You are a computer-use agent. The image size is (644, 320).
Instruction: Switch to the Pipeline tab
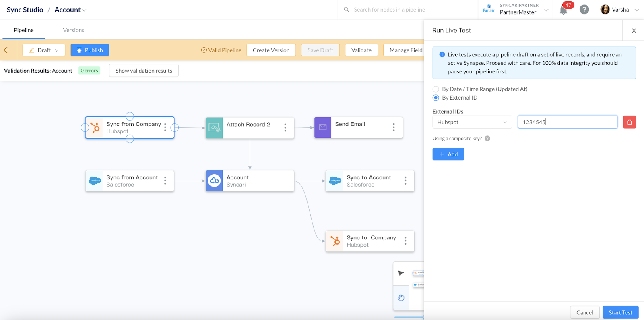[x=24, y=30]
